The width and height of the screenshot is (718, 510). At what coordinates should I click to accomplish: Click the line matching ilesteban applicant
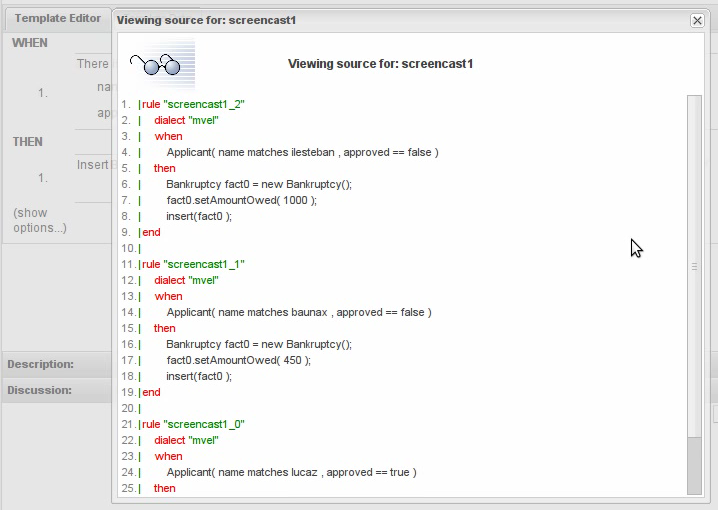tap(302, 152)
